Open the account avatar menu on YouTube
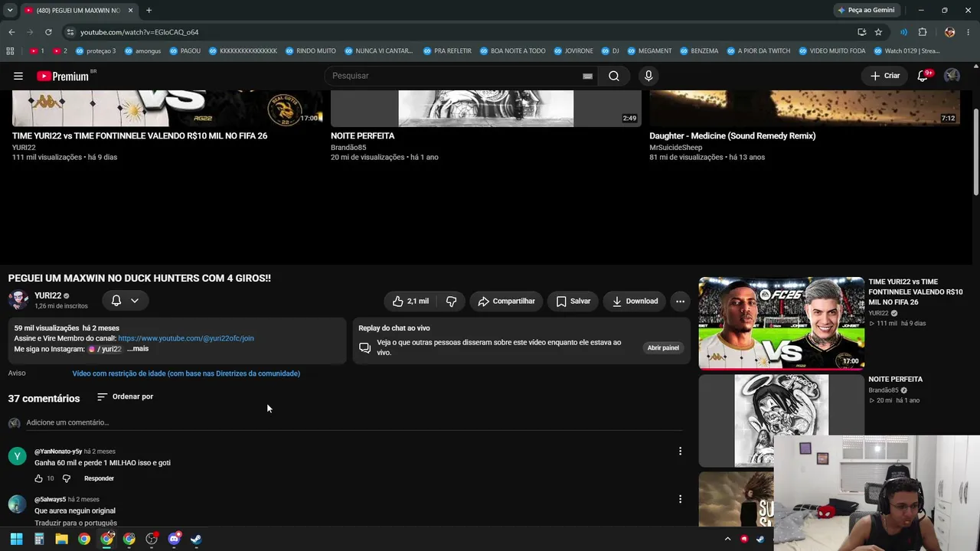This screenshot has height=551, width=980. [952, 76]
